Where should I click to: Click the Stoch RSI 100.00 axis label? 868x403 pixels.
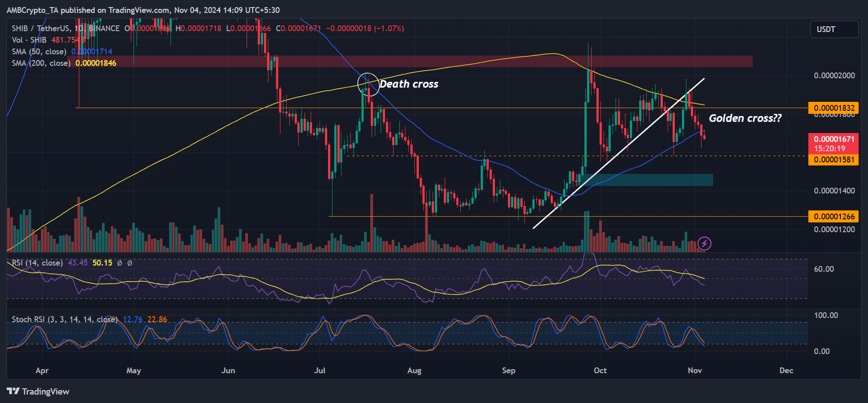click(x=826, y=315)
